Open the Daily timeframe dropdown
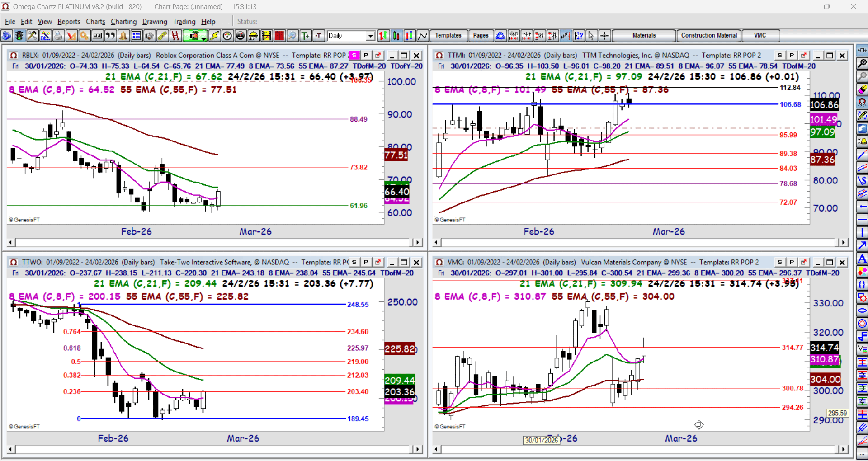The width and height of the screenshot is (868, 461). pos(371,36)
